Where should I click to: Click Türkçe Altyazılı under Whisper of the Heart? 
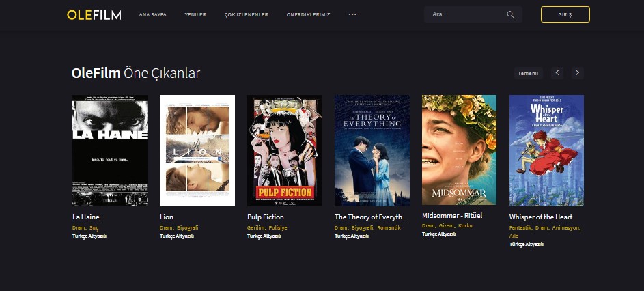click(x=527, y=244)
